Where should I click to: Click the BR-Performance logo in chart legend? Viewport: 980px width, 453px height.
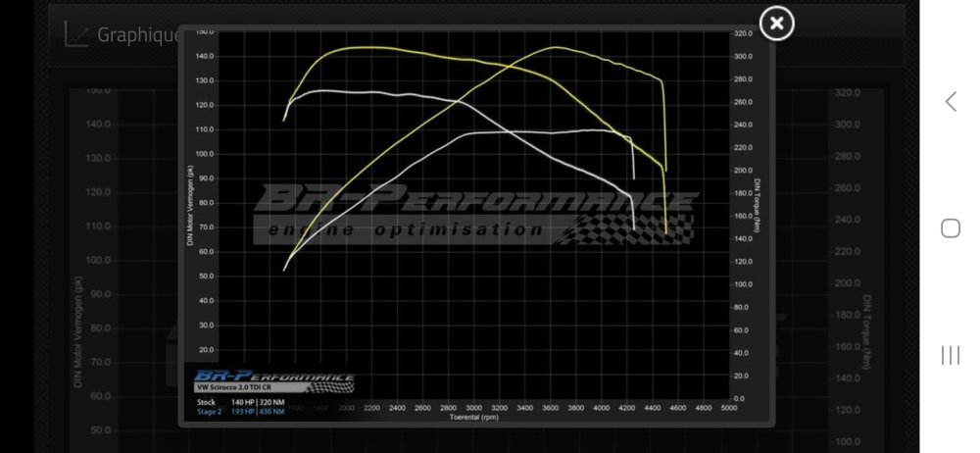tap(273, 377)
